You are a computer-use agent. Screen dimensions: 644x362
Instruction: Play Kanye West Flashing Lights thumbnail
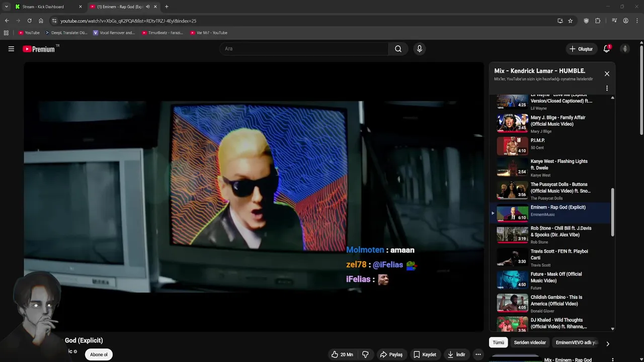point(512,167)
